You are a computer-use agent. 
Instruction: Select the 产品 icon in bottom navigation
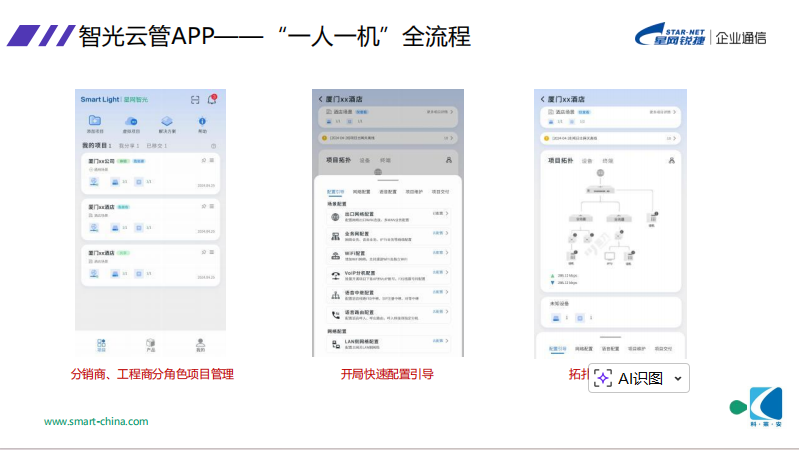coord(150,342)
